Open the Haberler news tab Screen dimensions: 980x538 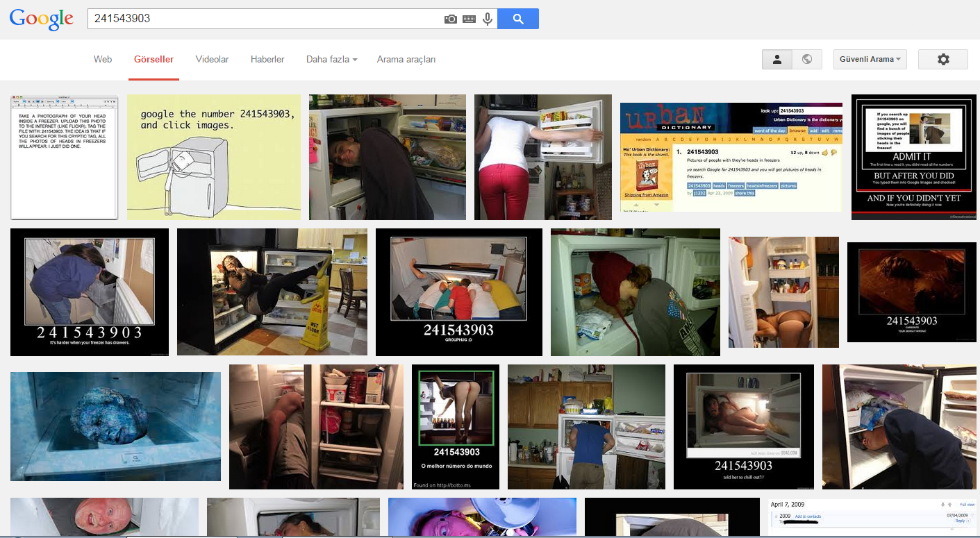[267, 60]
